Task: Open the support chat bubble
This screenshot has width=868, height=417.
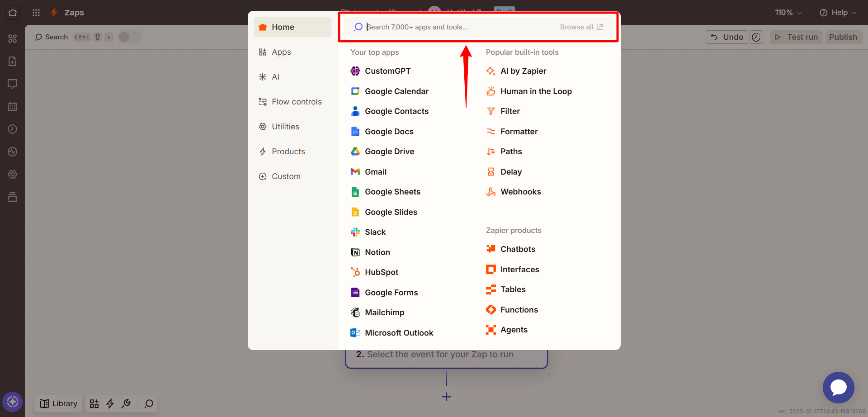Action: pos(838,388)
